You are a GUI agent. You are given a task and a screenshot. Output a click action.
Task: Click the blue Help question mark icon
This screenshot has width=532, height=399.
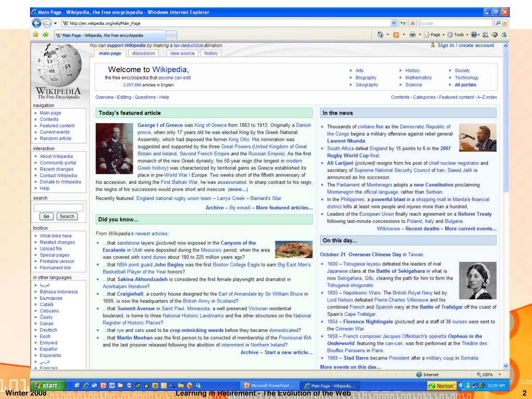(474, 35)
